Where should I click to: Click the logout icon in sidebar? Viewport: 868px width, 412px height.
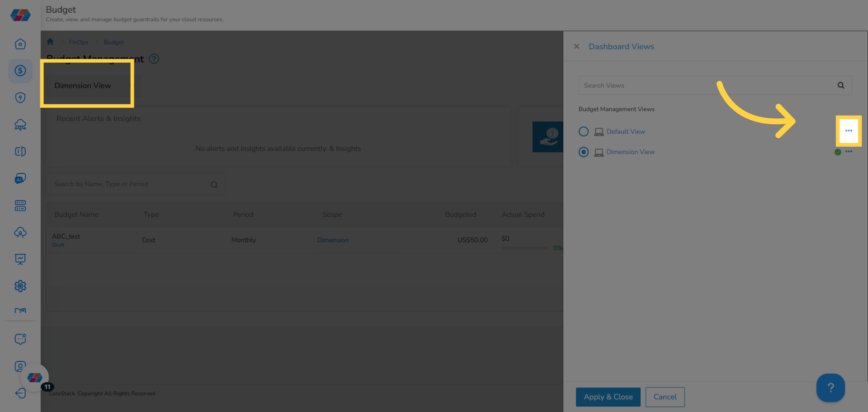tap(20, 393)
